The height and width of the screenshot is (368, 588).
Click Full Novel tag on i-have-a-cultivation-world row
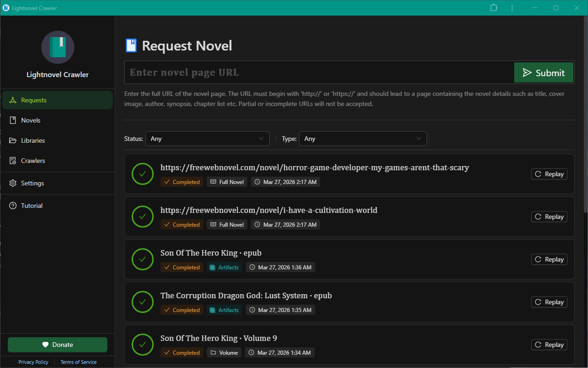(227, 225)
